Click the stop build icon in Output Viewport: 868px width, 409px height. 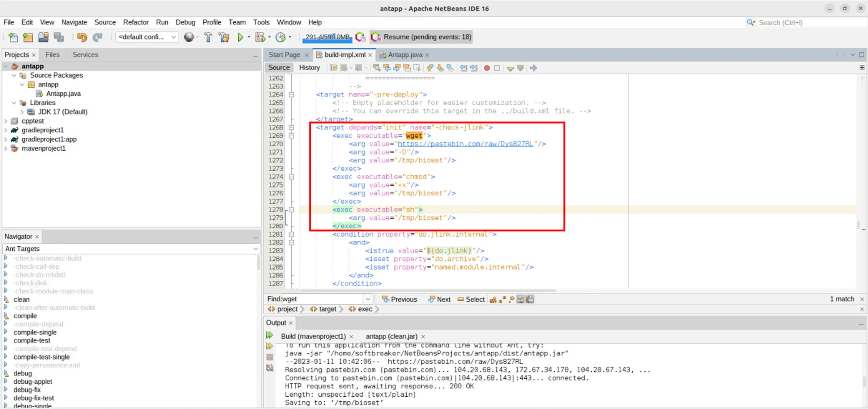point(270,357)
